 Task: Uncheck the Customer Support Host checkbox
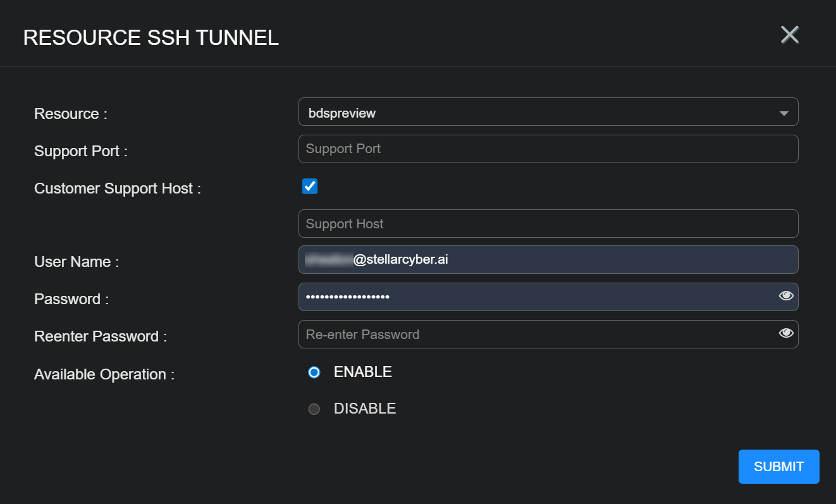click(310, 187)
